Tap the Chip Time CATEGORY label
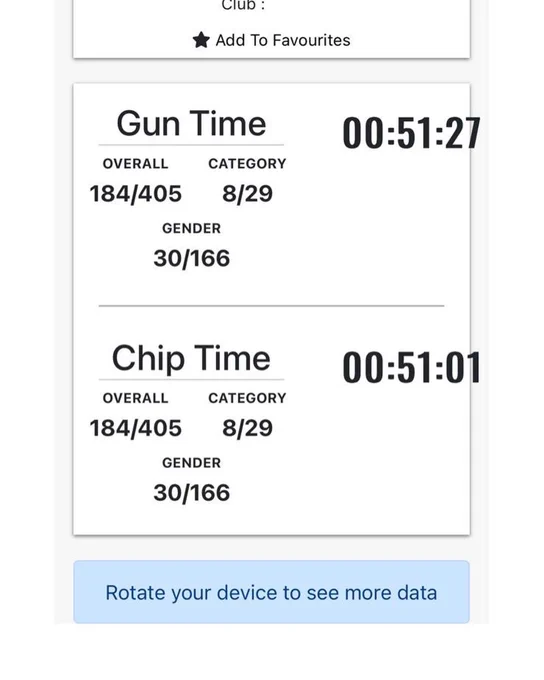Screen dimensions: 544x680 [x=247, y=398]
